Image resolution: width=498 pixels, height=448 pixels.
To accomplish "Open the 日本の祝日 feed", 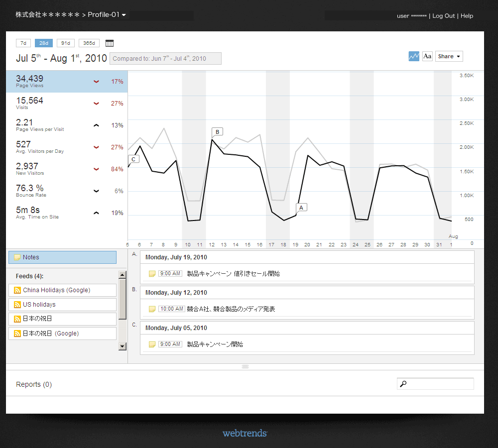I will [x=63, y=319].
